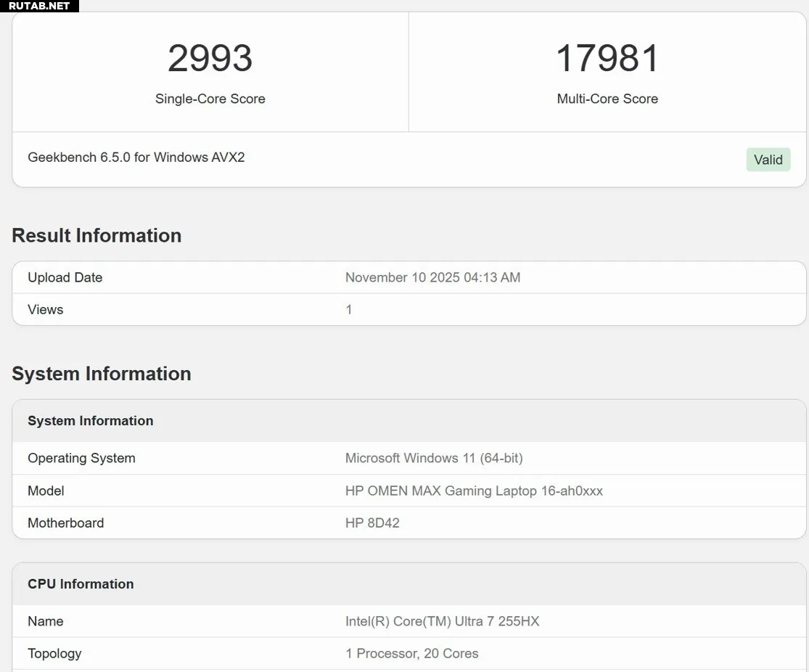Click the Geekbench 6.5.0 for Windows AVX2 text
Viewport: 809px width, 672px height.
tap(136, 157)
